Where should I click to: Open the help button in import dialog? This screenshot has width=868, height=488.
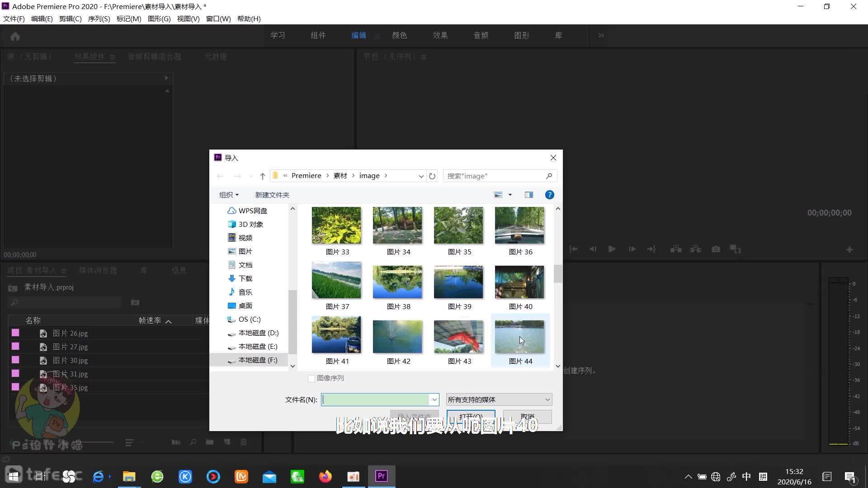(549, 195)
